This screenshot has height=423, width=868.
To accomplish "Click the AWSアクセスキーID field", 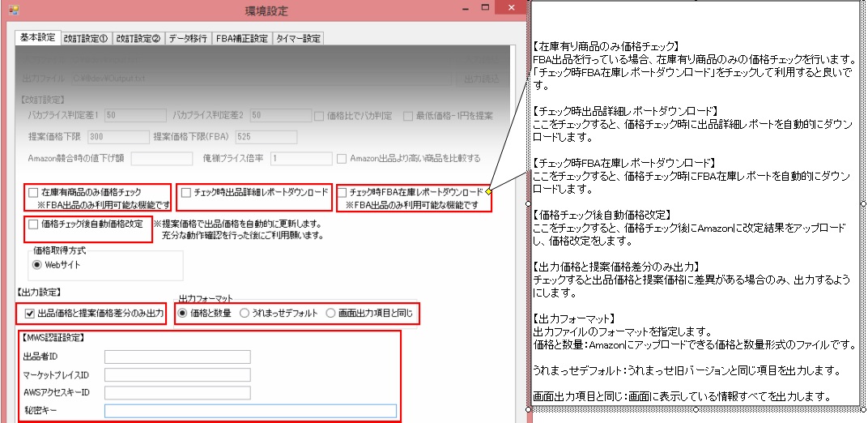I will click(177, 392).
